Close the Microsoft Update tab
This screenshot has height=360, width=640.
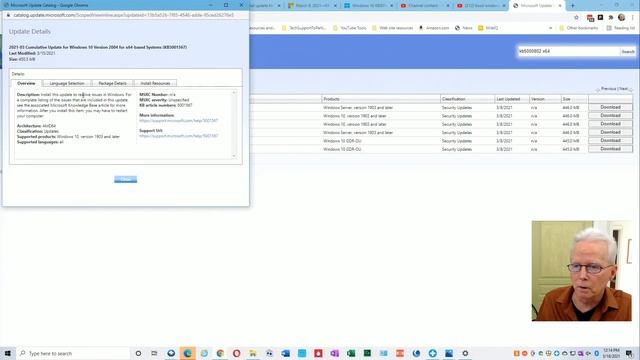pyautogui.click(x=560, y=6)
